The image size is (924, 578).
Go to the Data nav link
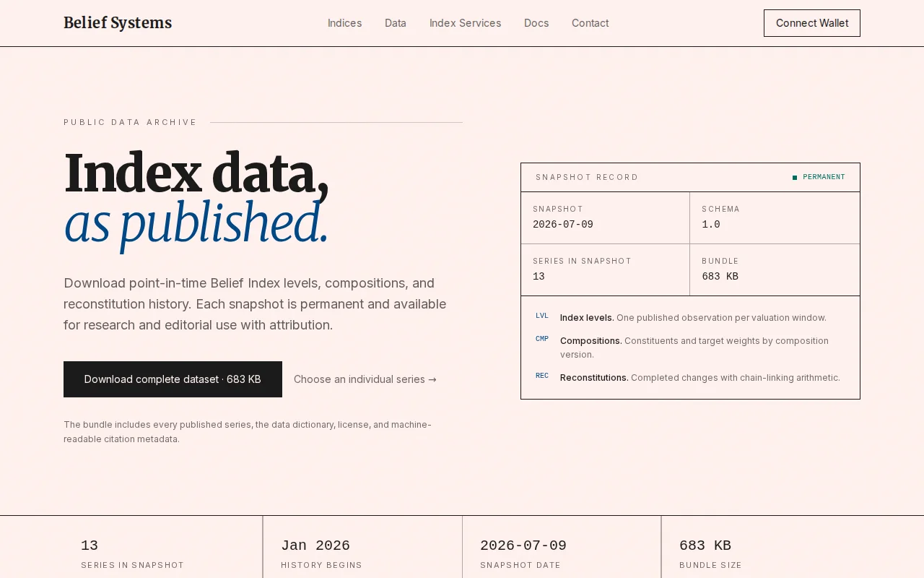pyautogui.click(x=396, y=23)
